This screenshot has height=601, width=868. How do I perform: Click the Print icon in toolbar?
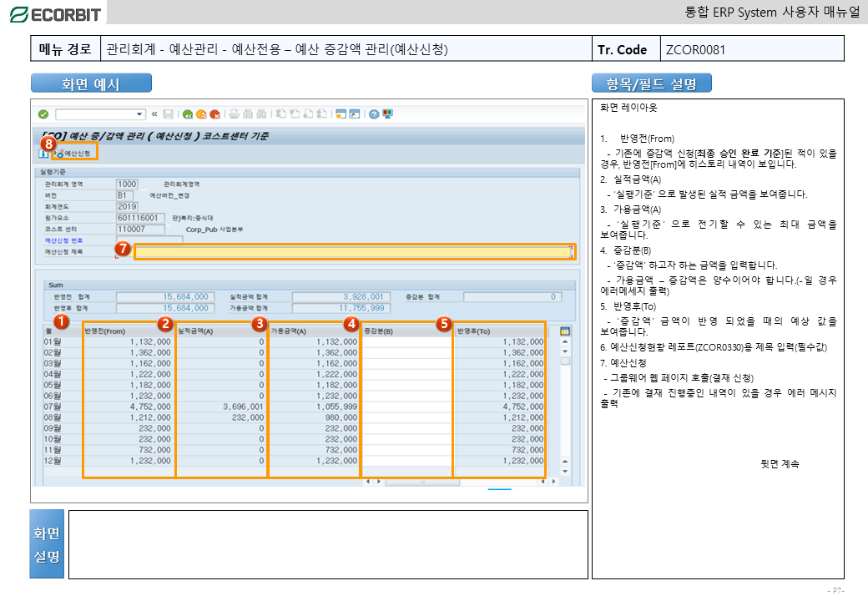[235, 114]
